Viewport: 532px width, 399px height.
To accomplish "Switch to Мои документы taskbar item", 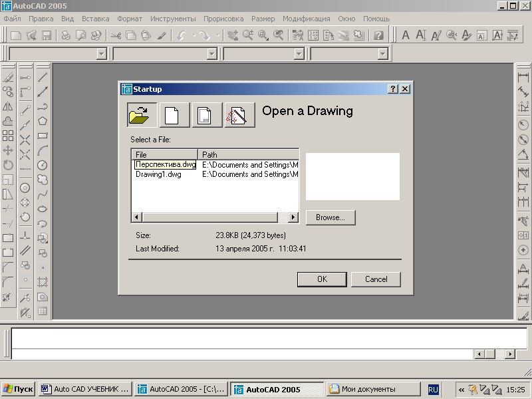I will pos(373,389).
